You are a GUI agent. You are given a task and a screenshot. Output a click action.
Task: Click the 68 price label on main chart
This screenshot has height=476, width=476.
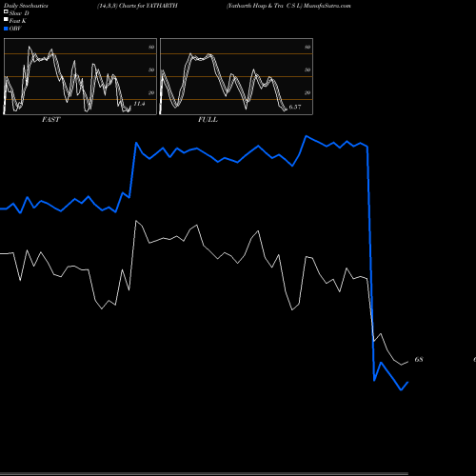click(x=419, y=359)
